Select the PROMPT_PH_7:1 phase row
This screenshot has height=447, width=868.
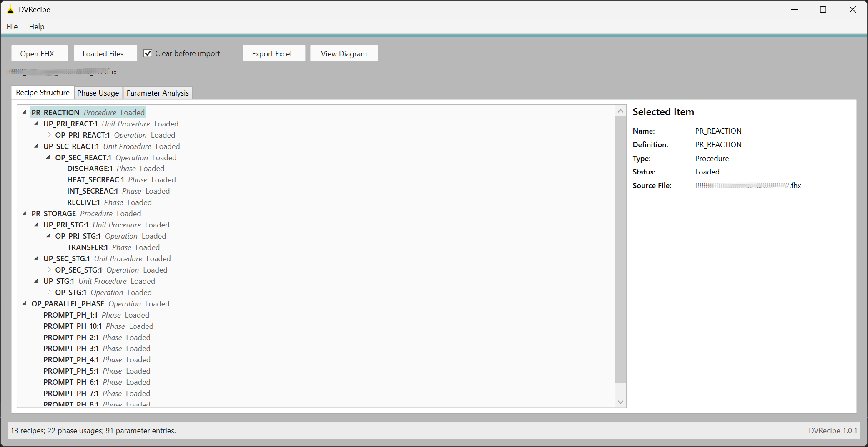[x=97, y=394]
